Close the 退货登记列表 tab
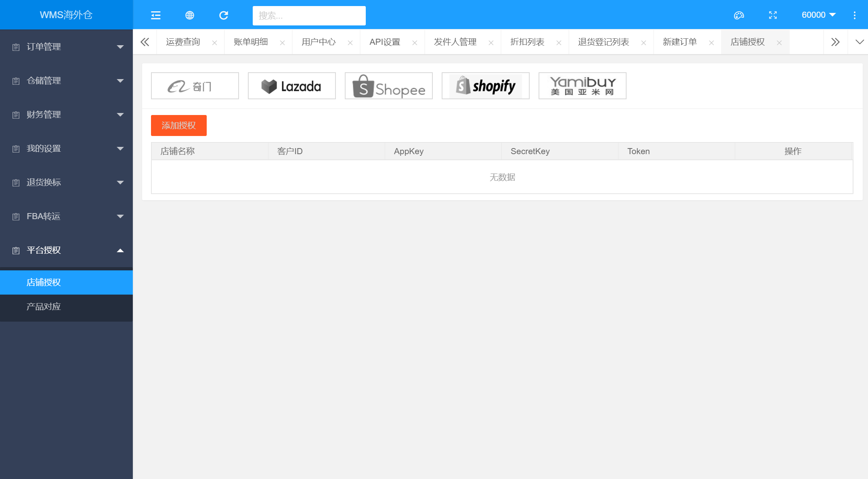This screenshot has width=868, height=479. tap(644, 42)
